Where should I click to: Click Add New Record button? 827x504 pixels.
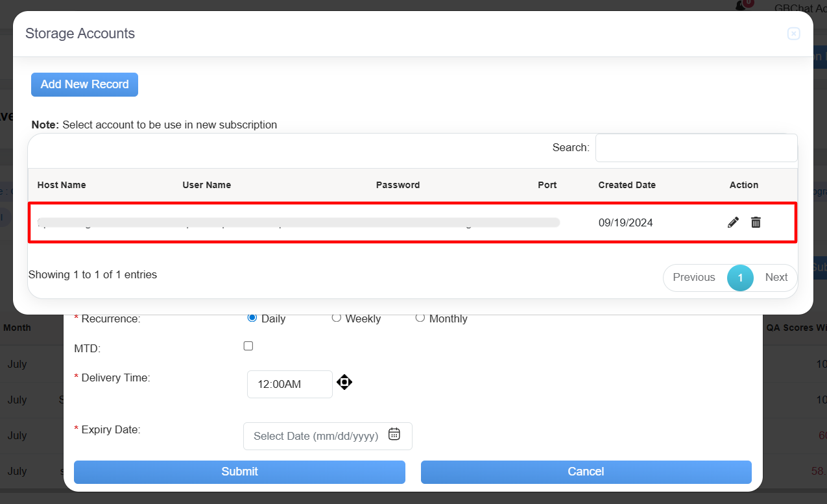(x=84, y=84)
